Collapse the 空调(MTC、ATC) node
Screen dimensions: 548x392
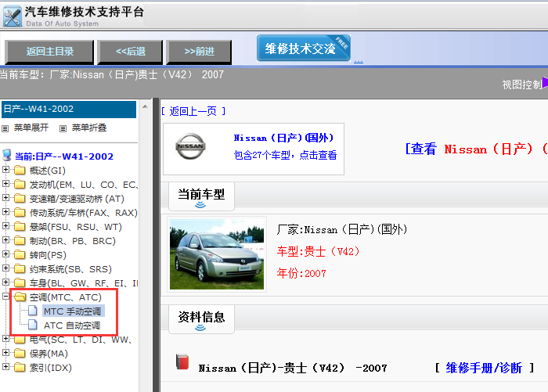5,297
